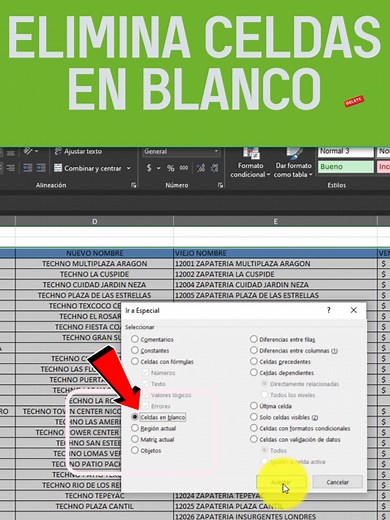Click the VIEJO NOMBRE header cell
Image resolution: width=390 pixels, height=520 pixels.
coord(275,253)
